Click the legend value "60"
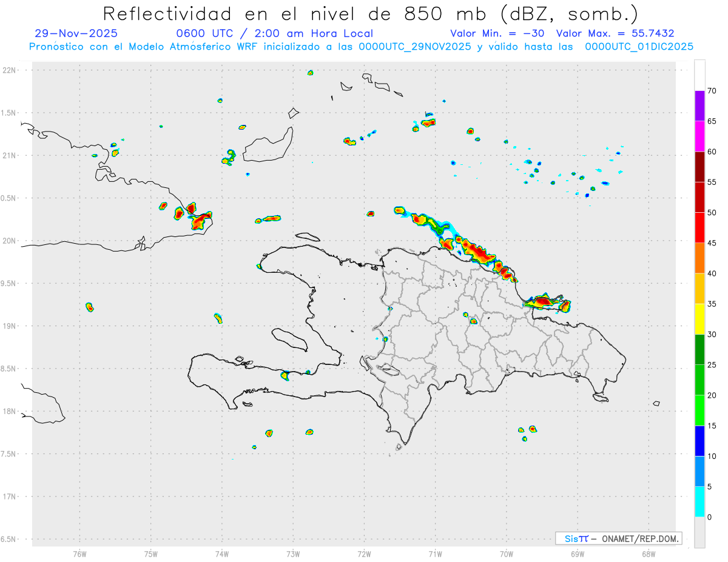 click(x=712, y=152)
